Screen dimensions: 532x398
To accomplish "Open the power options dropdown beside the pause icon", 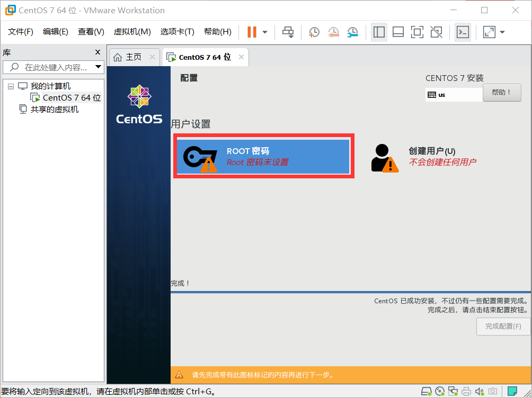I will [x=265, y=32].
